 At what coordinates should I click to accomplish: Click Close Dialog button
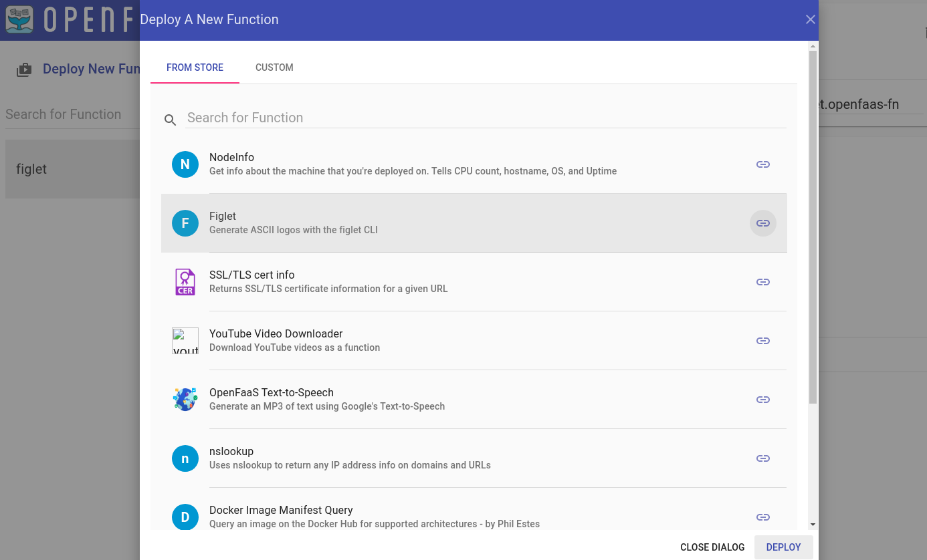[712, 547]
